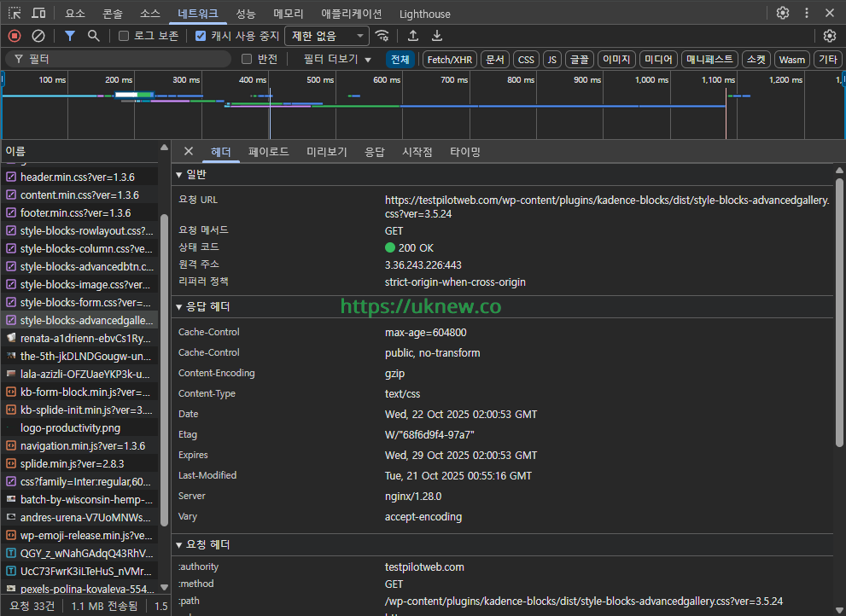Screen dimensions: 846x616
Task: Open the 콘솔 panel tab
Action: tap(112, 14)
